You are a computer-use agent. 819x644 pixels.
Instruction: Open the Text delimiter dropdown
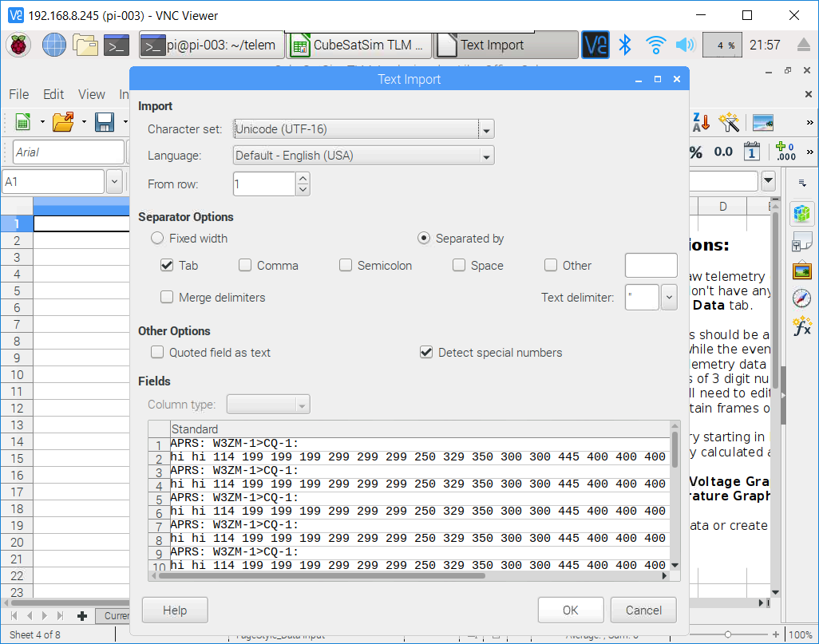tap(669, 297)
